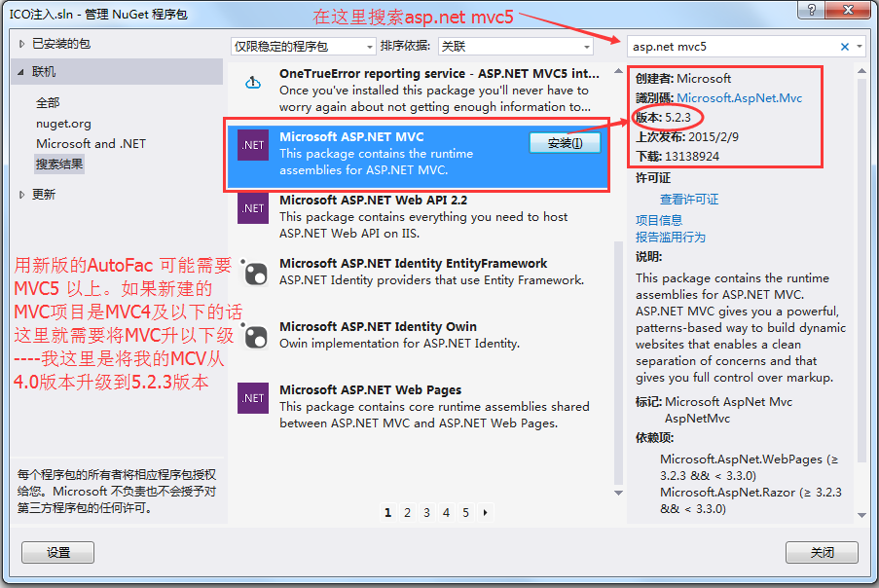Image resolution: width=879 pixels, height=588 pixels.
Task: Click the 关闭 button
Action: coord(822,553)
